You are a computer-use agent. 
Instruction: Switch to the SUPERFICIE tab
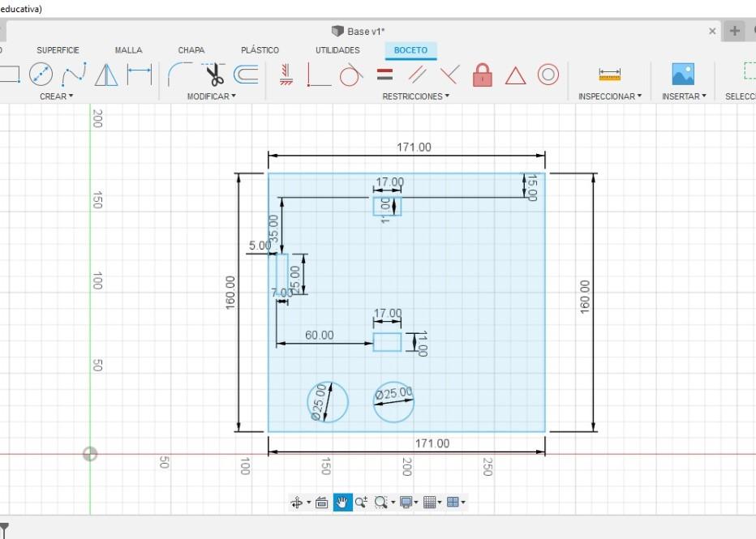pos(58,50)
